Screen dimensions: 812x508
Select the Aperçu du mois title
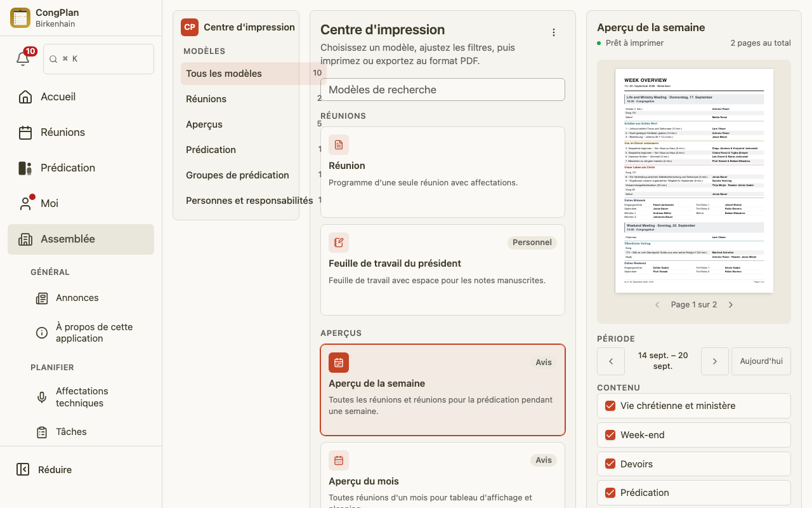tap(363, 481)
